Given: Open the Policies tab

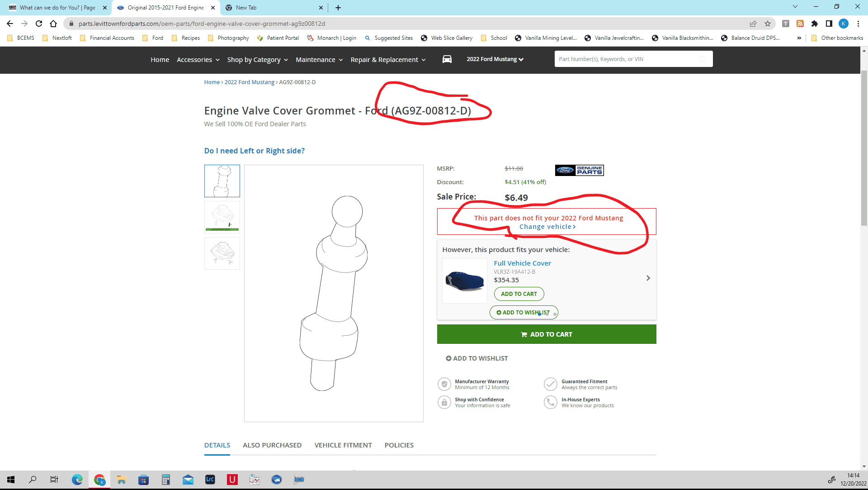Looking at the screenshot, I should click(x=399, y=445).
